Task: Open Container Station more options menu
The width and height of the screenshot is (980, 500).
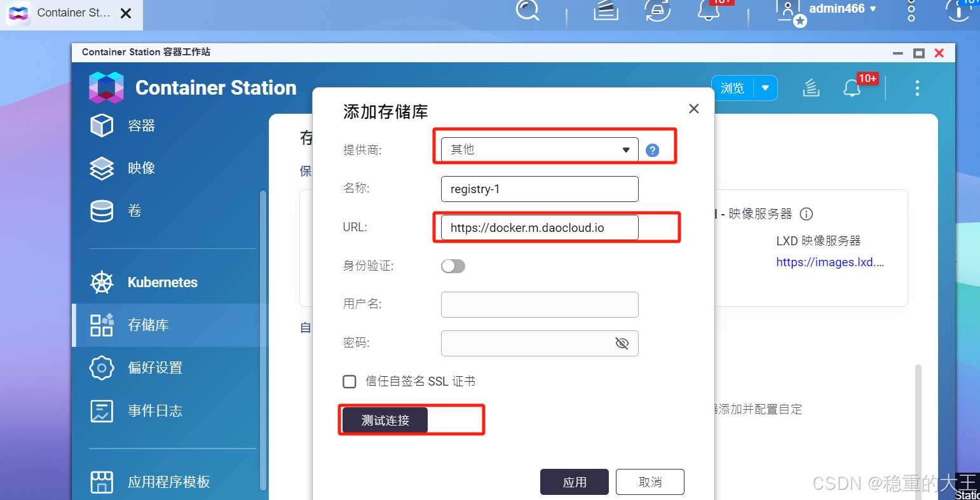Action: pos(917,88)
